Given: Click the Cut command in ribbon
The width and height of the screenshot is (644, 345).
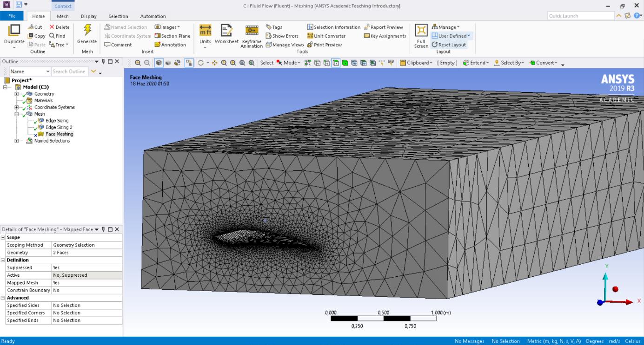Looking at the screenshot, I should 35,27.
